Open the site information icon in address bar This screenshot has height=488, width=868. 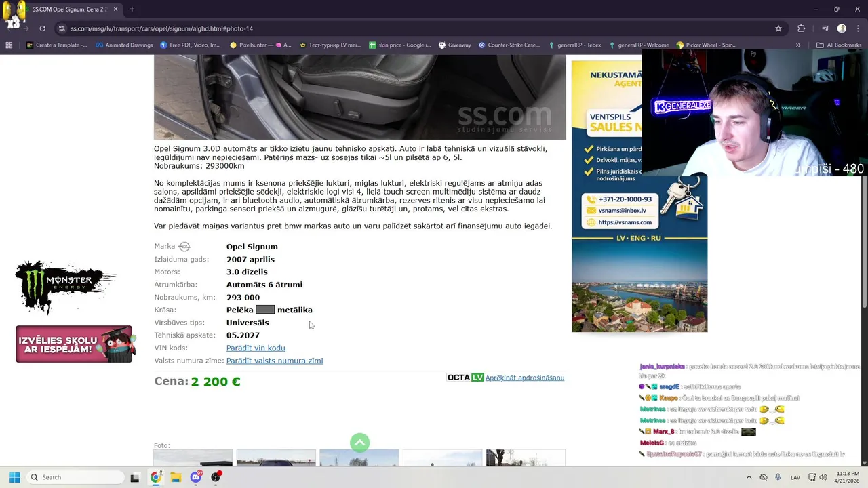62,28
